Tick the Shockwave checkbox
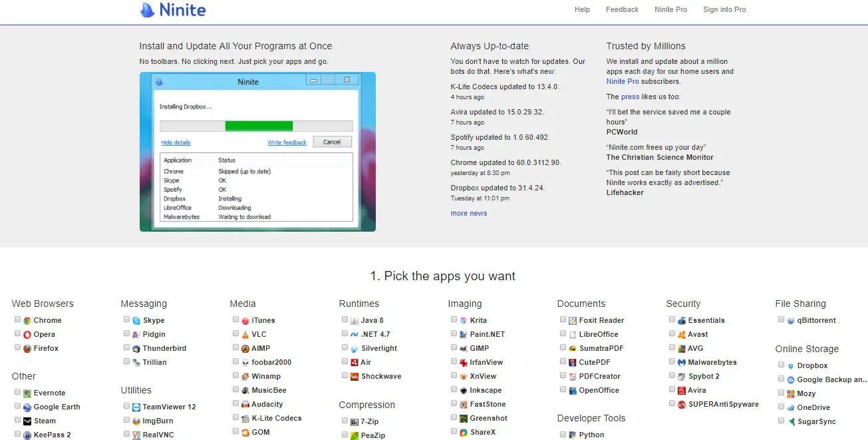868x440 pixels. click(x=345, y=375)
